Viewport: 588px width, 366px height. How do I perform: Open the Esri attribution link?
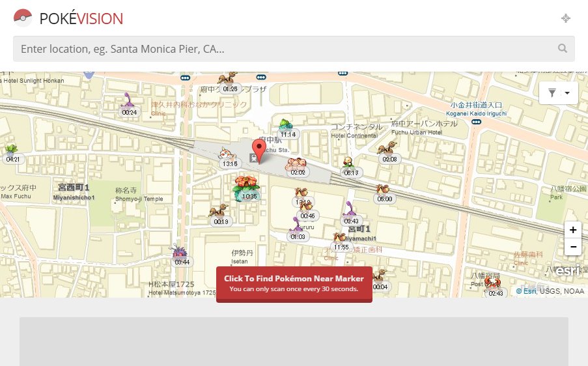click(x=527, y=291)
